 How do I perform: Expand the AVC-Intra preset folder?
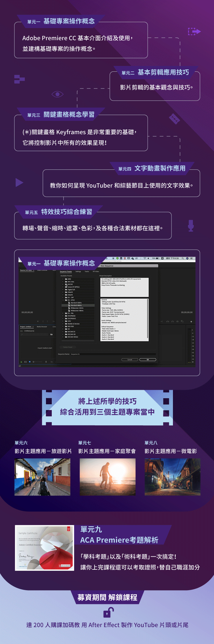[63, 282]
